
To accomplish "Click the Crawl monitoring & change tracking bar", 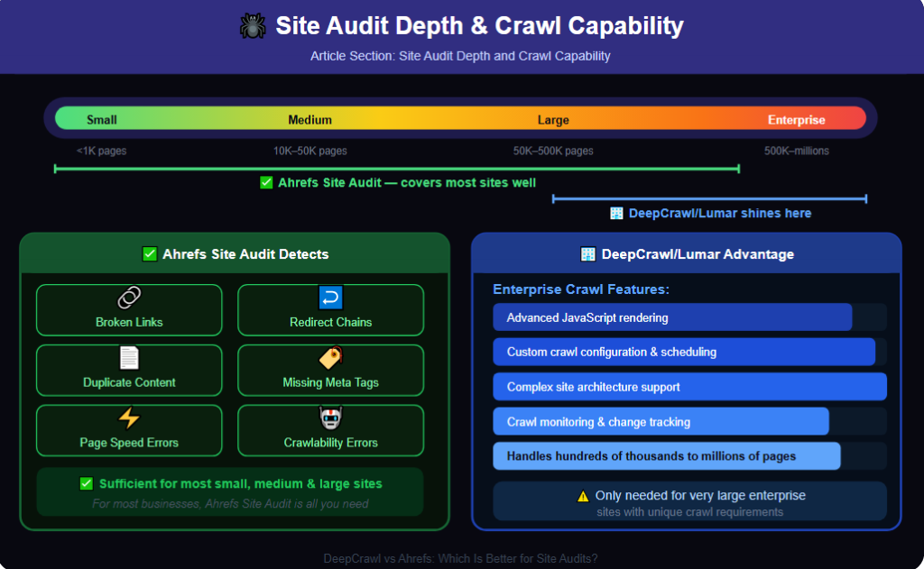I will click(661, 422).
